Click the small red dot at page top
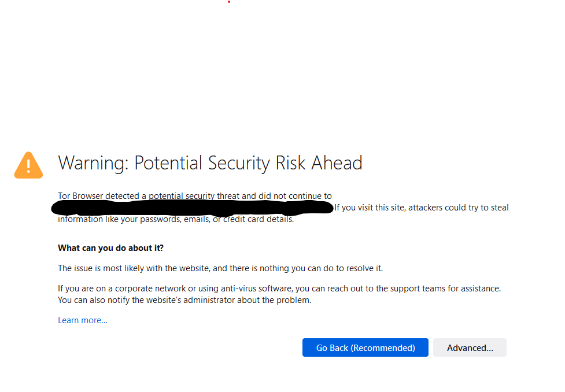565x392 pixels. [229, 2]
